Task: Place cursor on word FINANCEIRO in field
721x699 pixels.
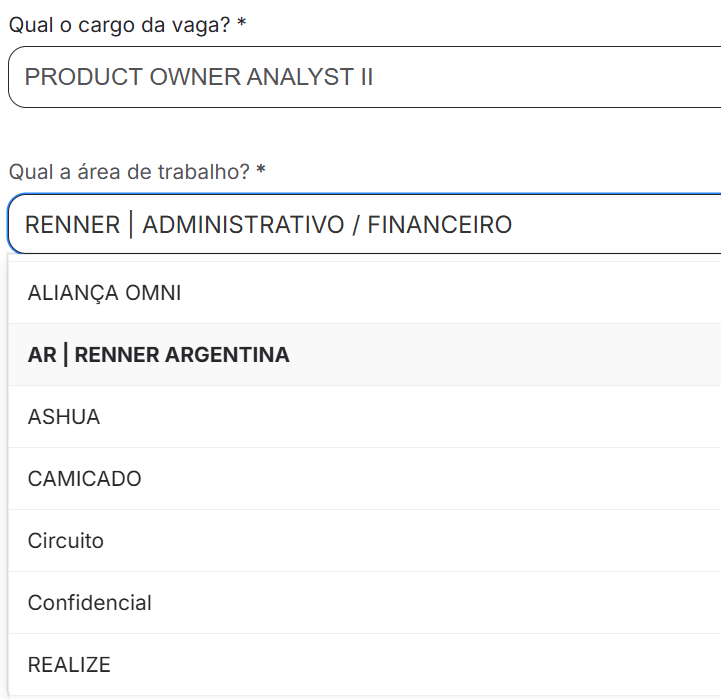Action: click(x=440, y=224)
